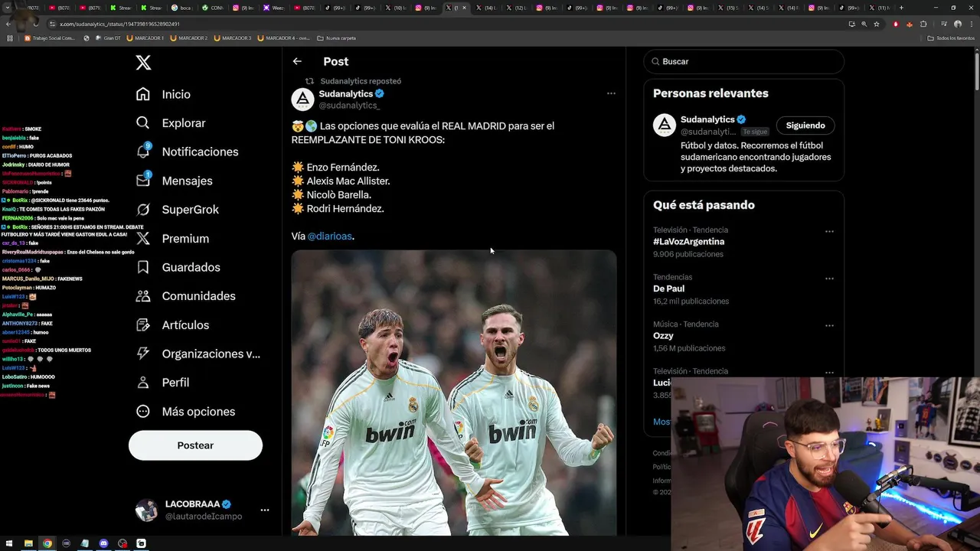This screenshot has height=551, width=980.
Task: Open the Windows Start menu
Action: tap(9, 543)
